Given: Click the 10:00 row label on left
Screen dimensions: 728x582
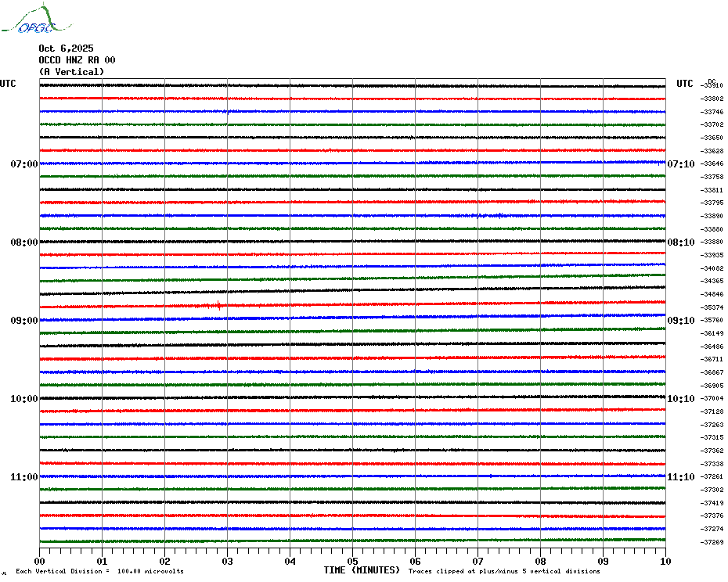Looking at the screenshot, I should (x=23, y=399).
